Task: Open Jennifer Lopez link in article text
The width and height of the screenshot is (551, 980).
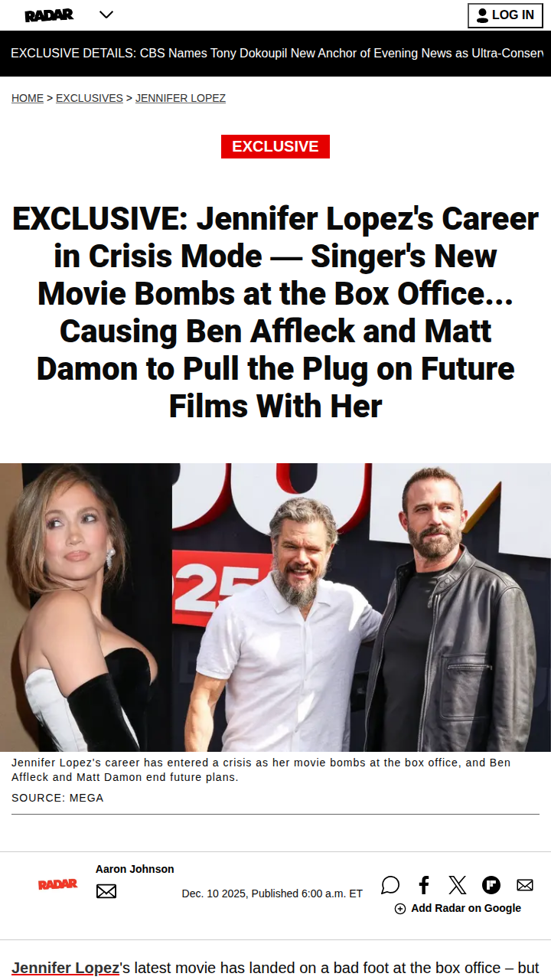Action: point(65,968)
